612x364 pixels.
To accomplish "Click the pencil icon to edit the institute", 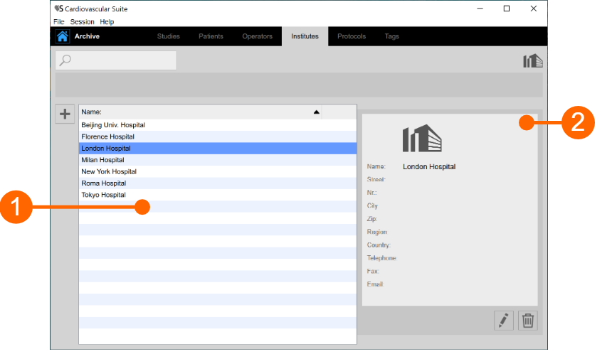I will tap(504, 321).
